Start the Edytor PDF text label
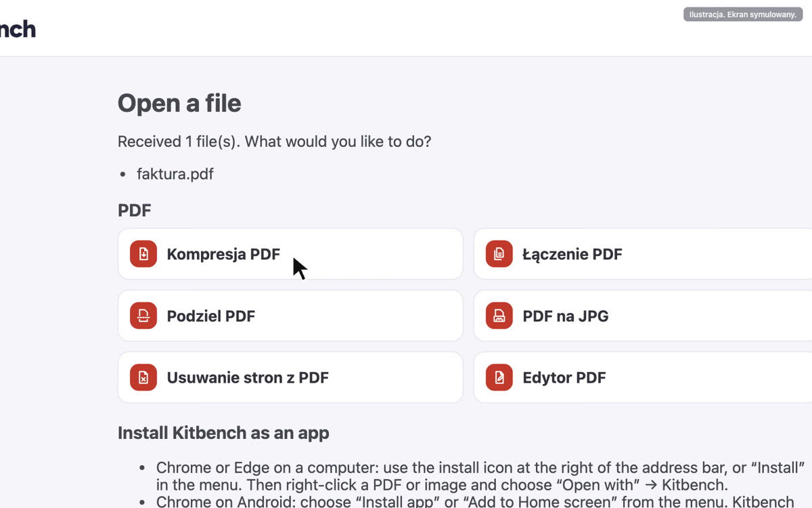Screen dimensions: 812x508 564,377
